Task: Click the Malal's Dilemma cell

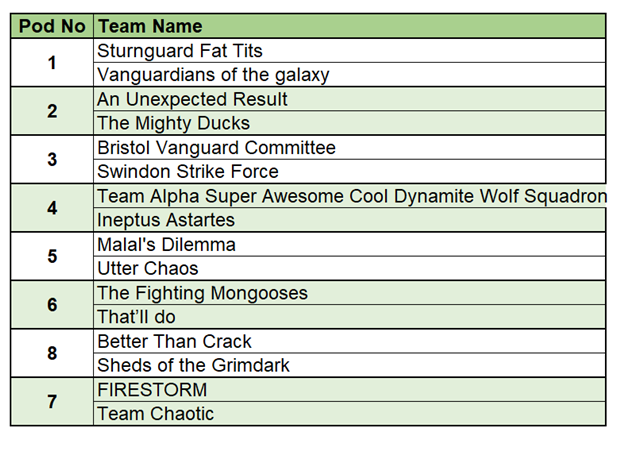Action: [166, 245]
